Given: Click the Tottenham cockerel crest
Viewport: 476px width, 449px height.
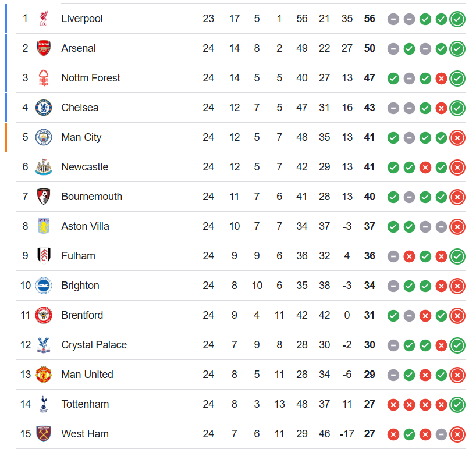Looking at the screenshot, I should point(44,404).
